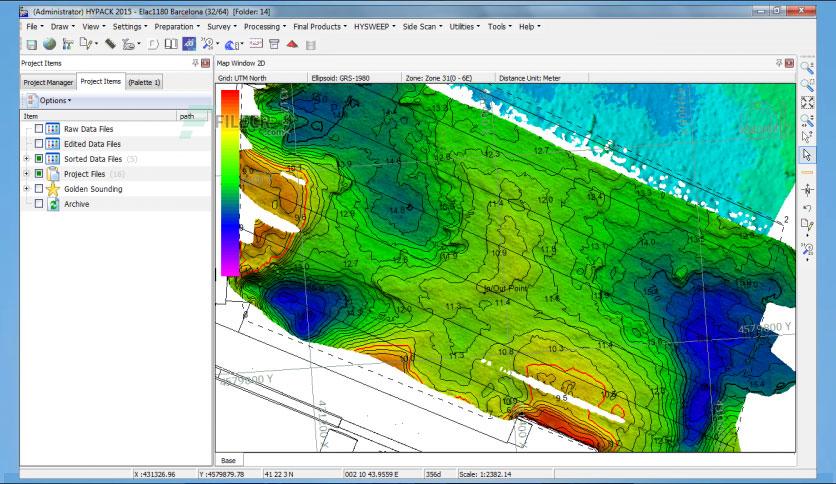
Task: Uncheck the Project Files checkbox
Action: click(39, 173)
